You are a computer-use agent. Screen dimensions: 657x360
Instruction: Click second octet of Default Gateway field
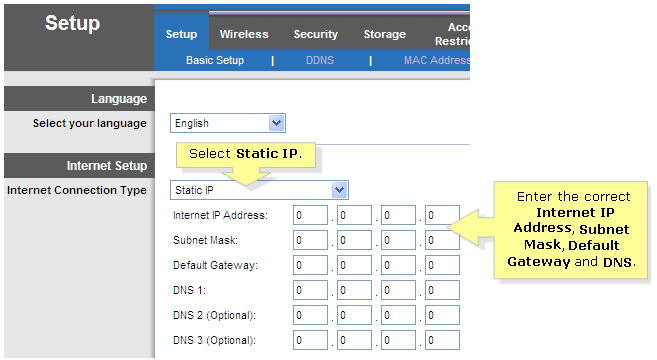click(354, 265)
